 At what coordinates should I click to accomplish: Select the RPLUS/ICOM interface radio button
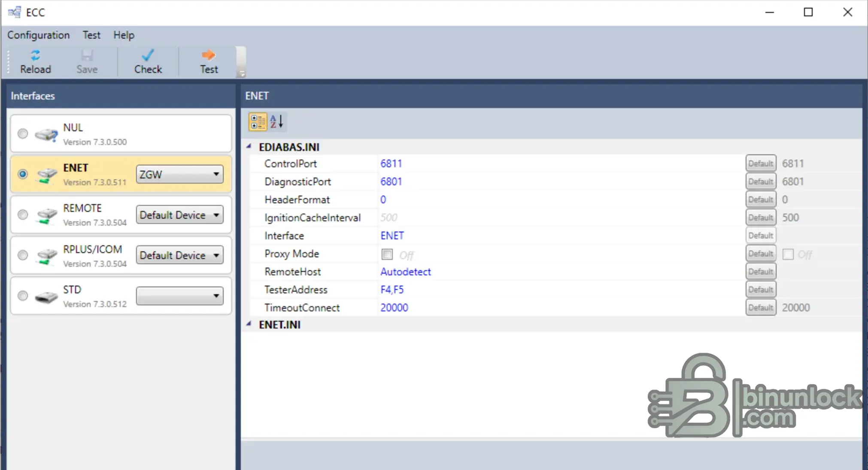(23, 256)
